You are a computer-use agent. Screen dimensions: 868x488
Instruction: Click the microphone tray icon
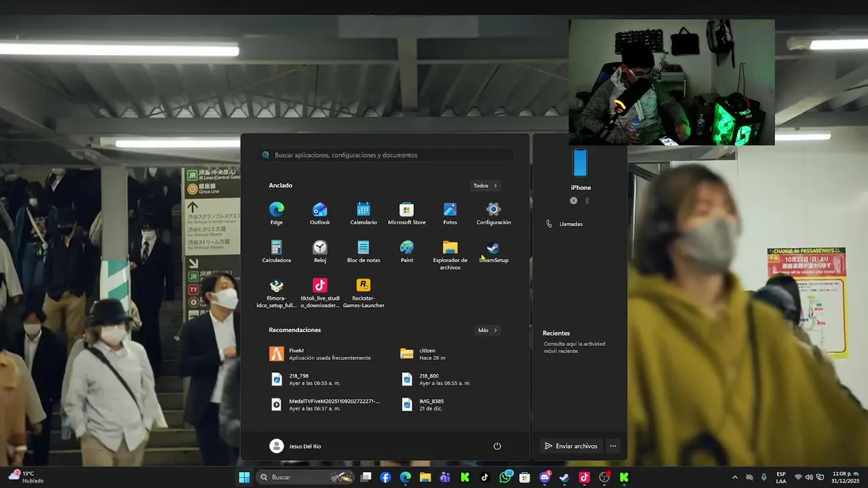tap(764, 477)
